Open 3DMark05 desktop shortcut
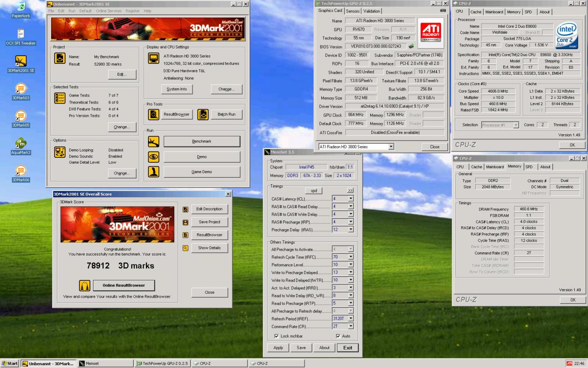588x368 pixels. click(21, 119)
